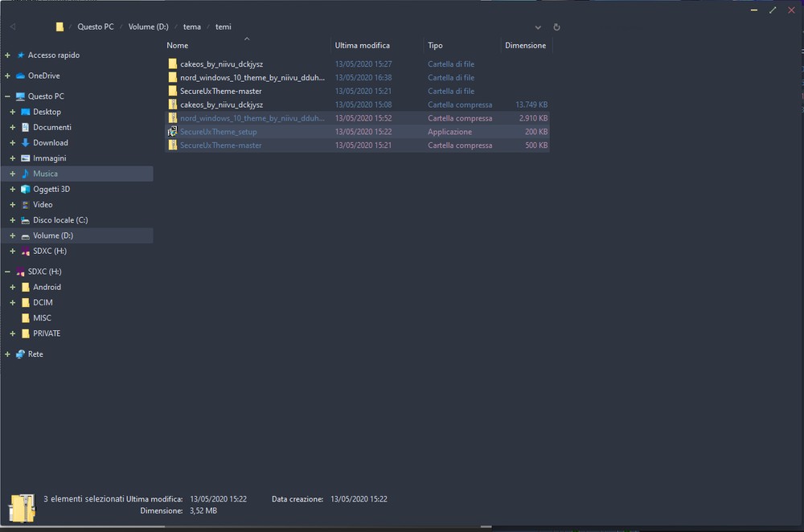Navigate to "tema" in the breadcrumb path
804x532 pixels.
(x=191, y=27)
